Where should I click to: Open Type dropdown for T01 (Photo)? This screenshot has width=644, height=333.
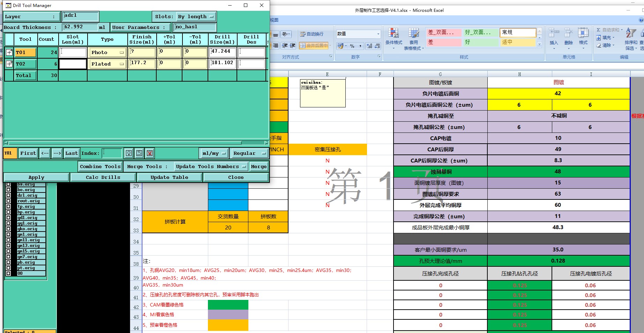(x=107, y=52)
